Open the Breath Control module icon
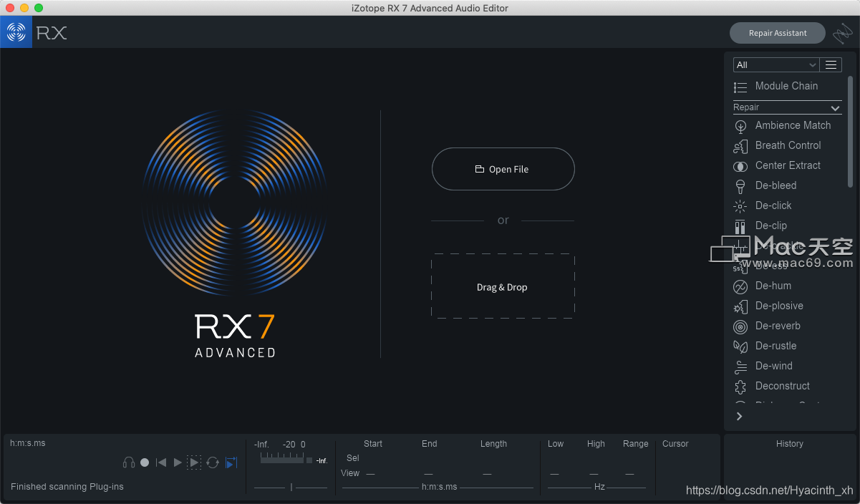This screenshot has height=504, width=860. coord(740,146)
